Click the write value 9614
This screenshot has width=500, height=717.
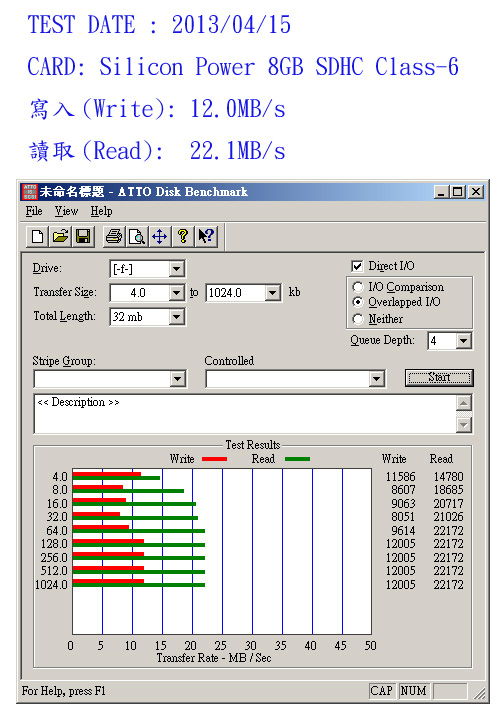pyautogui.click(x=403, y=531)
